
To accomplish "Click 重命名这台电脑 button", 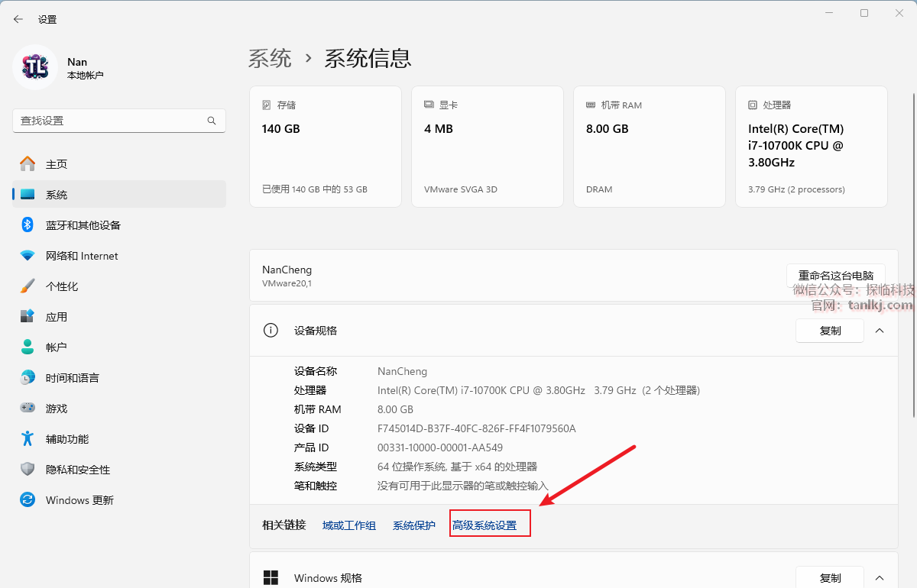I will pos(835,276).
